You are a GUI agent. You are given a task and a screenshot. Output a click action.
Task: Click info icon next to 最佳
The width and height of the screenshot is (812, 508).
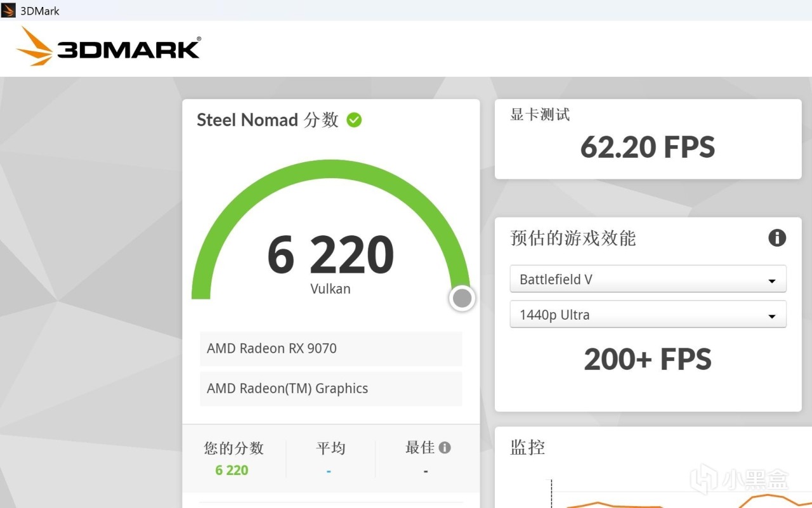click(445, 448)
